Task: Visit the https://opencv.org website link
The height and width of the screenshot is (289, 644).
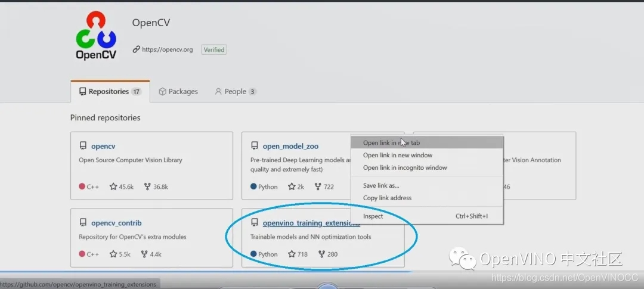Action: click(167, 49)
